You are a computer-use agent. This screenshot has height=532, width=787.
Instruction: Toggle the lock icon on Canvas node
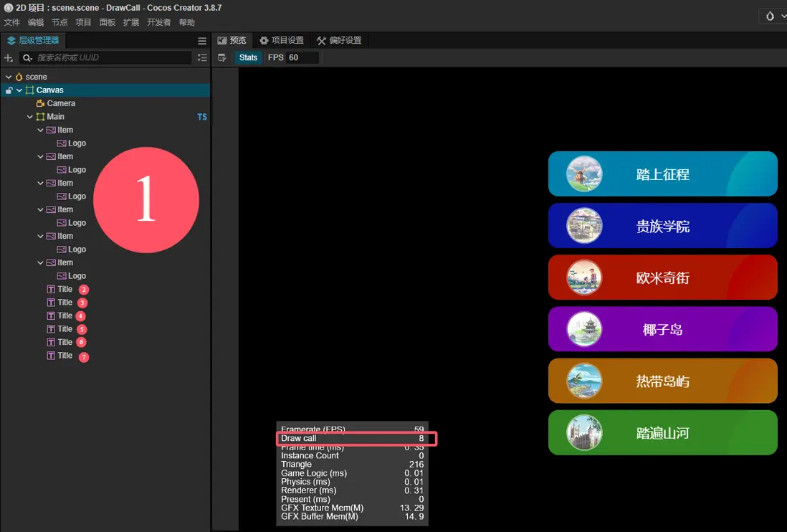(x=9, y=90)
